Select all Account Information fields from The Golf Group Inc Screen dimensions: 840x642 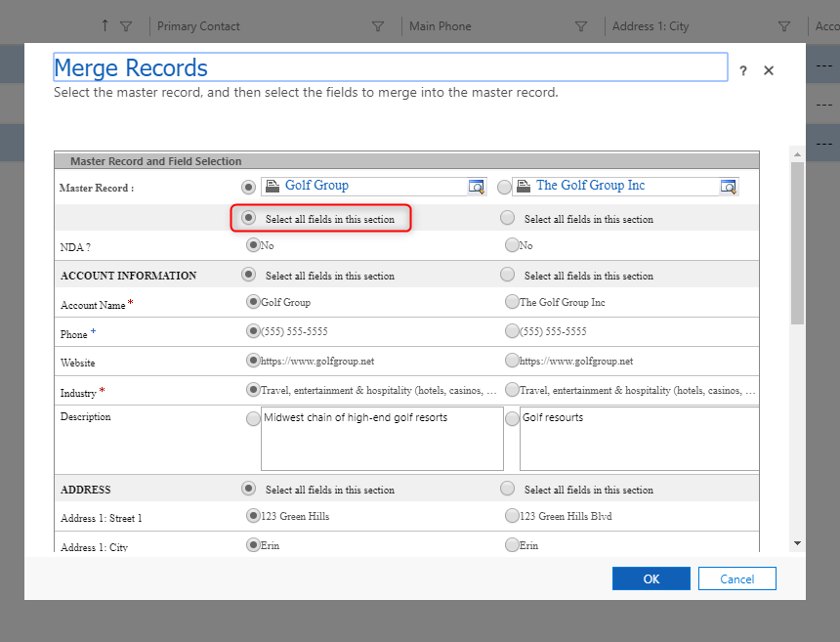(507, 275)
